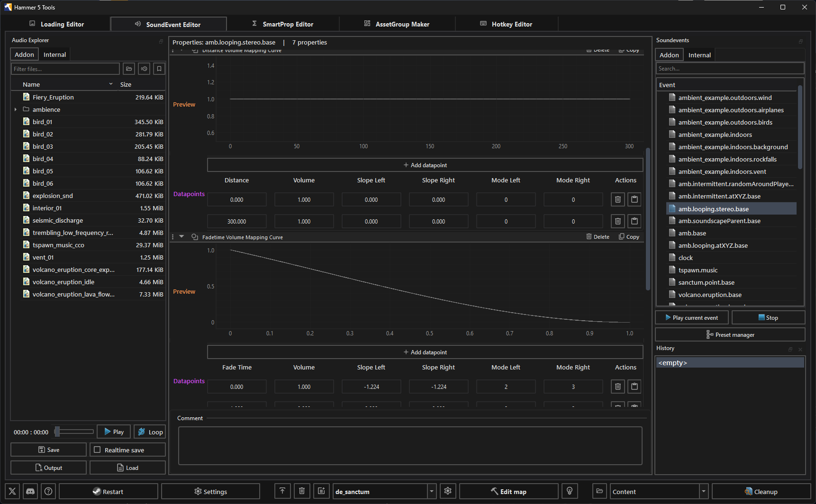Viewport: 816px width, 504px height.
Task: Collapse the Fadetime Volume Mapping Curve section
Action: 181,236
